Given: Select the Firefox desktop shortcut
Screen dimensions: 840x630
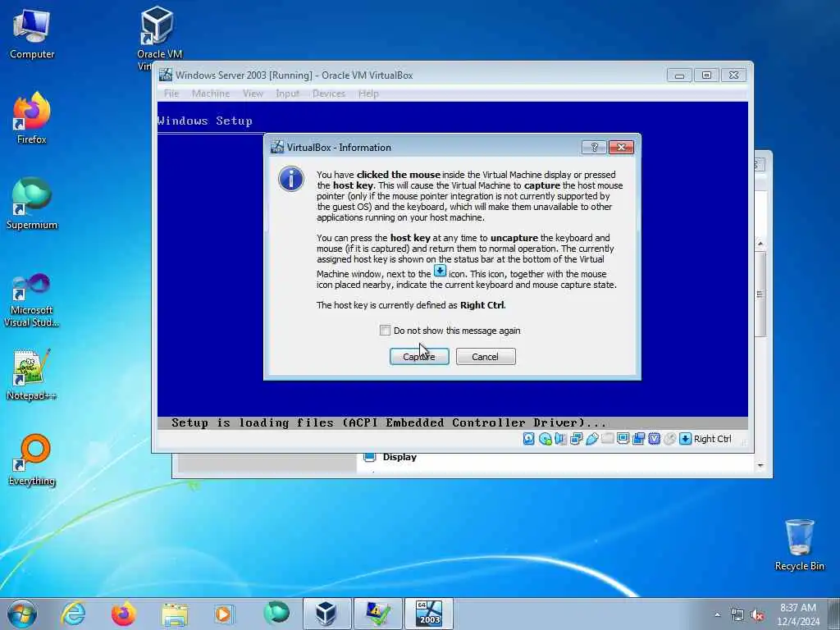Looking at the screenshot, I should [32, 118].
